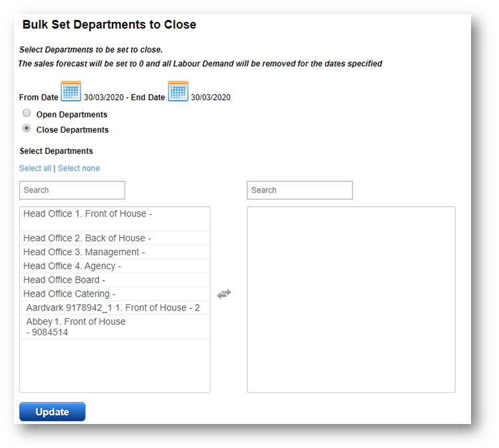
Task: Select Head Office 1. Front of House
Action: 87,214
